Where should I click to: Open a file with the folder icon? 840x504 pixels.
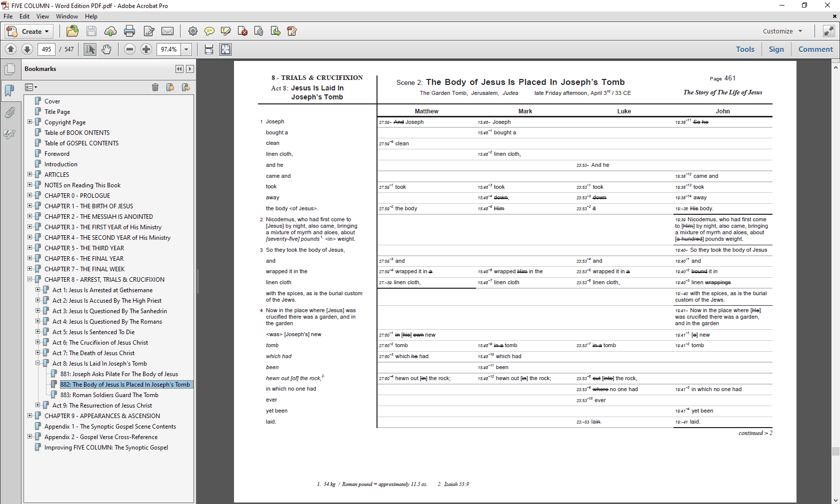pyautogui.click(x=72, y=31)
